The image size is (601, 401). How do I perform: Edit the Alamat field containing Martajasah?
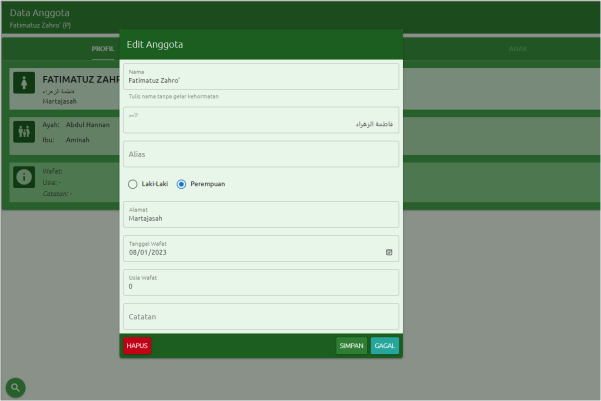260,217
